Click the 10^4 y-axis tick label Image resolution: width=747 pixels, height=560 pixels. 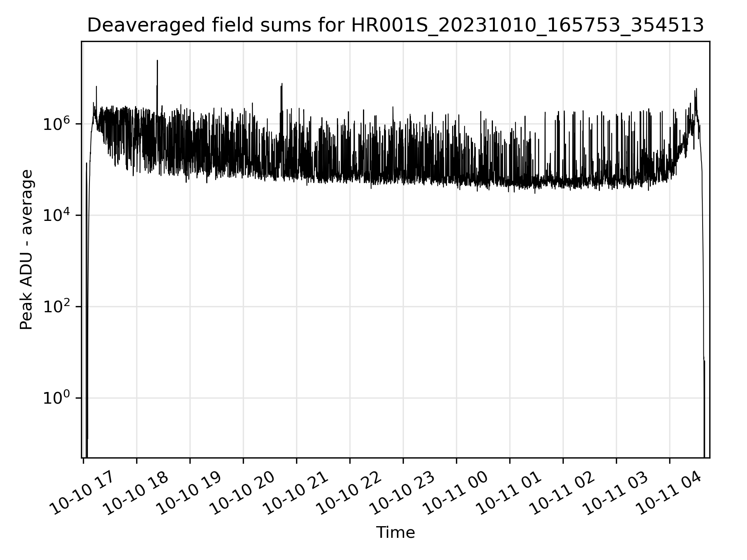tap(58, 215)
